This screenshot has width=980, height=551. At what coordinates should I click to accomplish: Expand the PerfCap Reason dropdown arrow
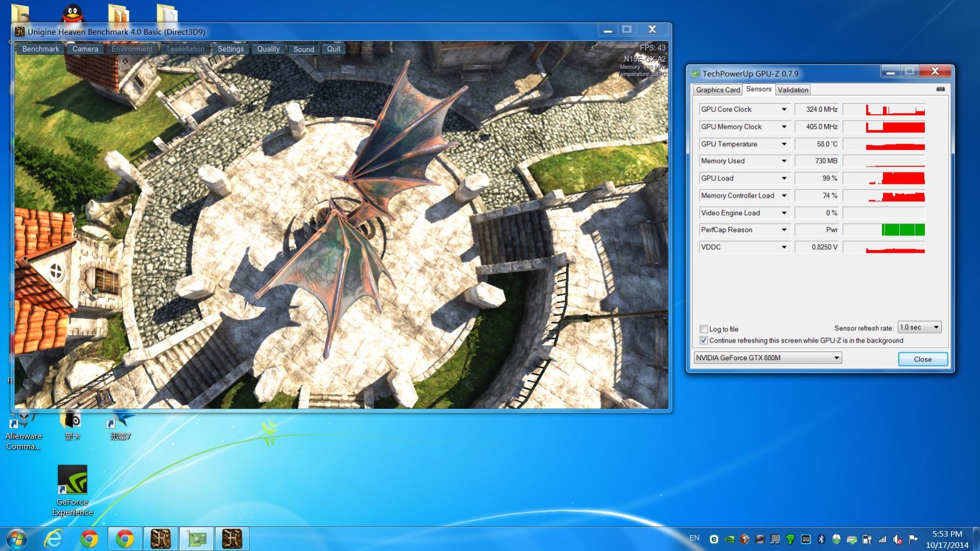click(784, 230)
